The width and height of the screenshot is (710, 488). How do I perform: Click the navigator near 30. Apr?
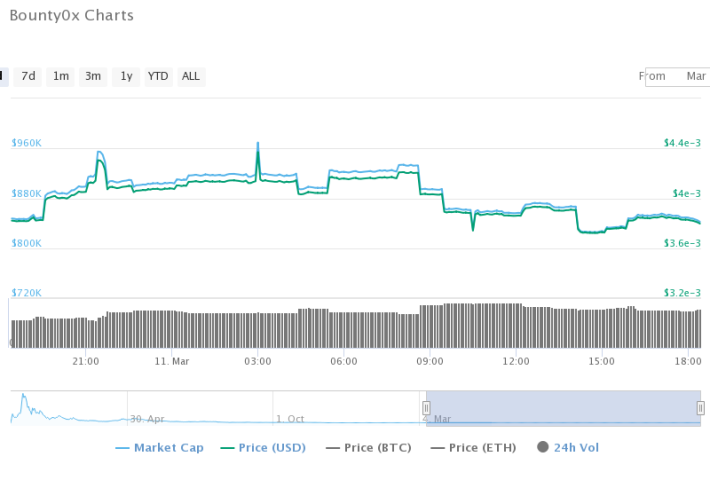tap(147, 419)
